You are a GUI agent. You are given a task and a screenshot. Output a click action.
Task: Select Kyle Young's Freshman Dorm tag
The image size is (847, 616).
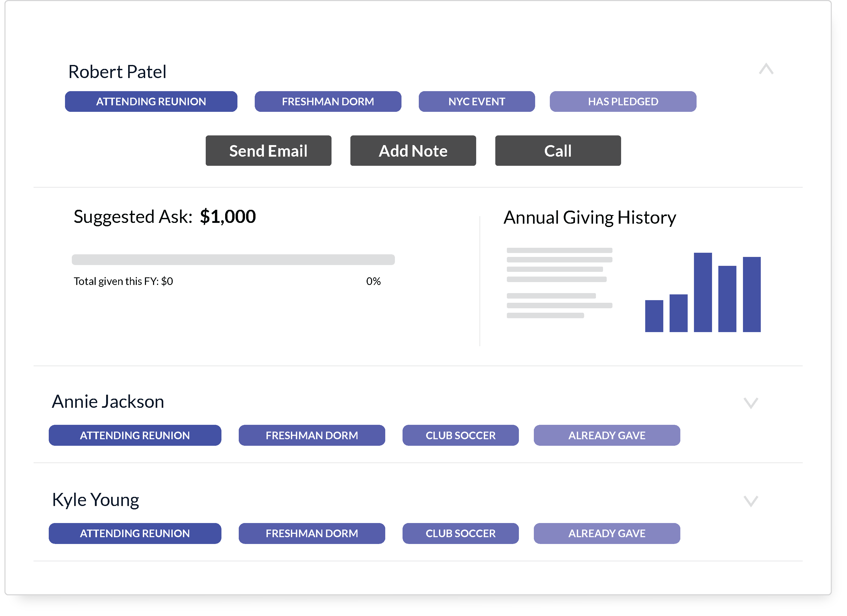point(312,533)
